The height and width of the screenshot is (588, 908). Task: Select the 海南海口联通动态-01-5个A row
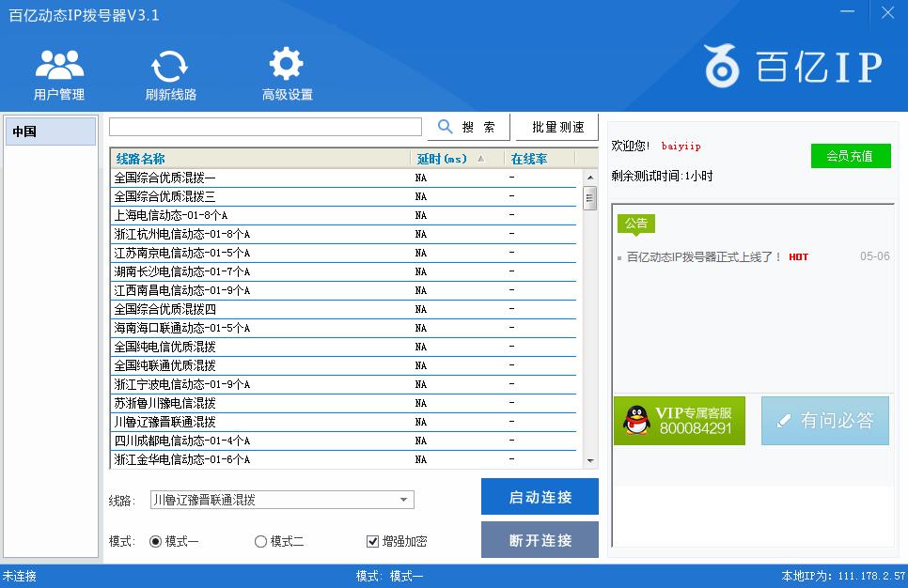coord(343,328)
